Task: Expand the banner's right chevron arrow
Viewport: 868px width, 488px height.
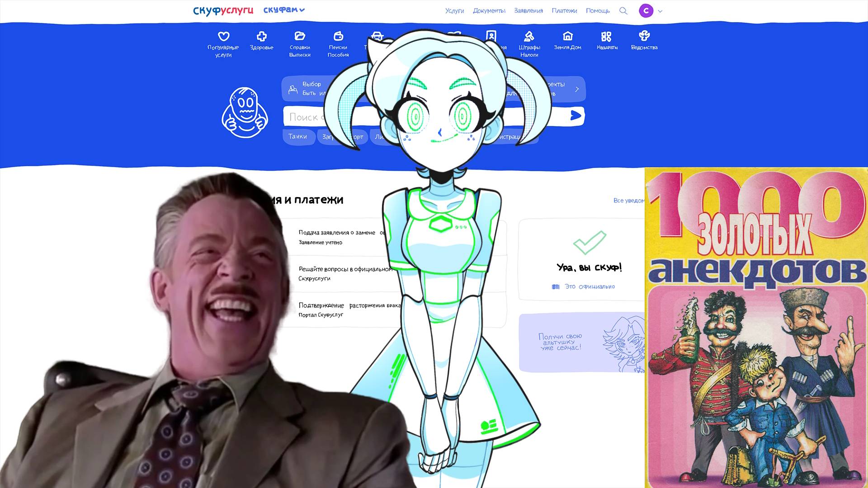Action: [577, 89]
